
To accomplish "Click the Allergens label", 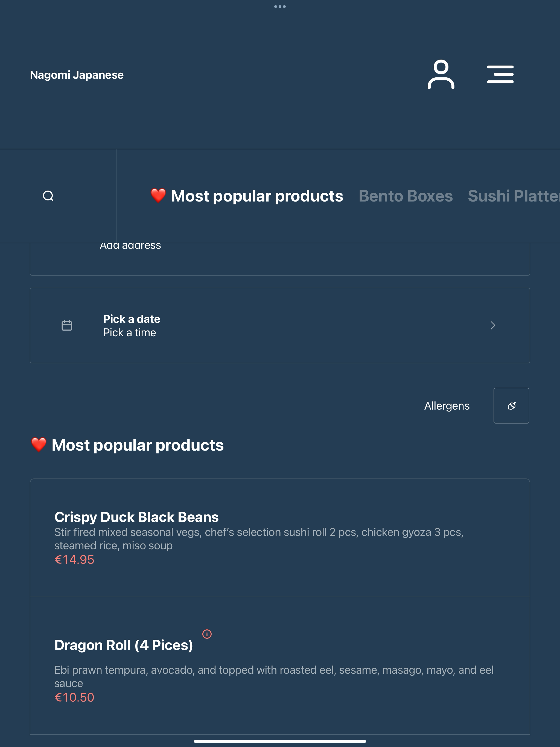I will click(x=447, y=405).
